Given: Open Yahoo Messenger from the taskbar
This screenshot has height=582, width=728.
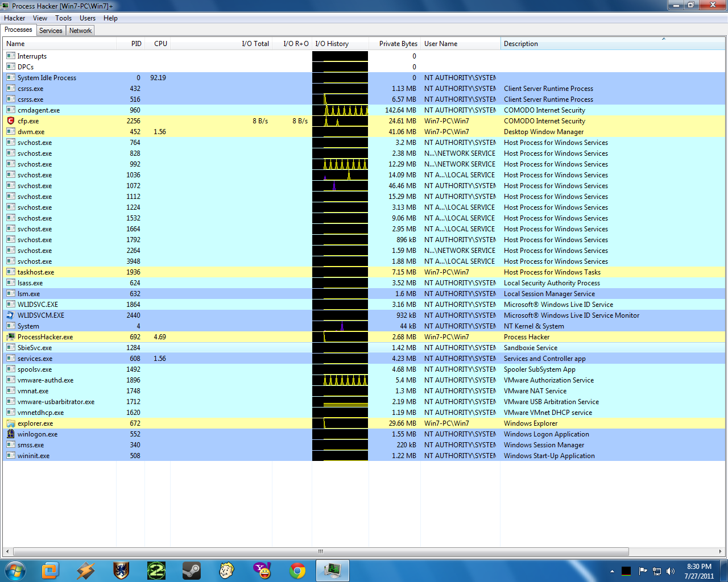Looking at the screenshot, I should click(262, 571).
